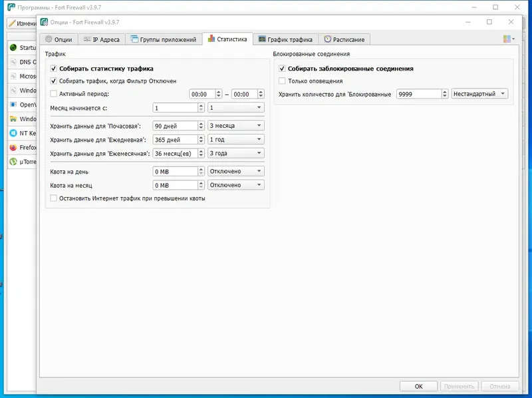The height and width of the screenshot is (398, 532).
Task: Toggle Собирать трафик, когда Фильтр Отключен
Action: click(54, 81)
